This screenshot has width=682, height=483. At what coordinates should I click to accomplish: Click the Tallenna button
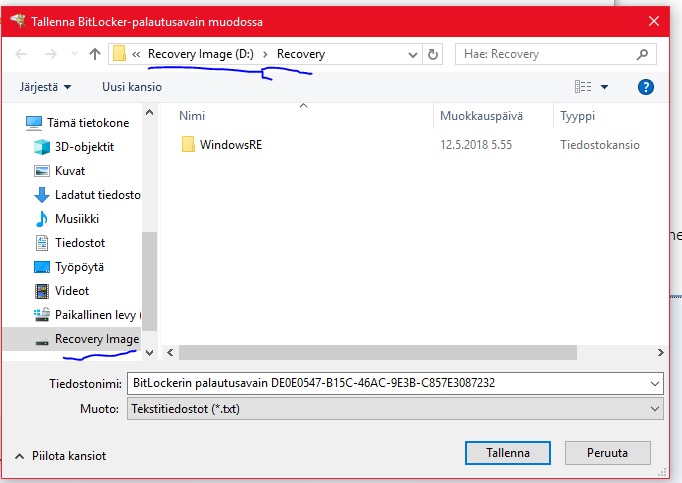(x=508, y=453)
